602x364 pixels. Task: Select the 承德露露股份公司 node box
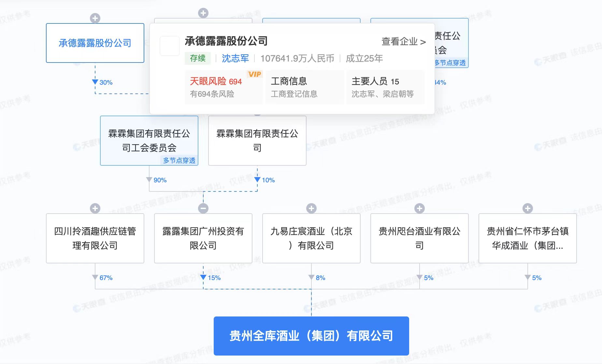pos(95,43)
